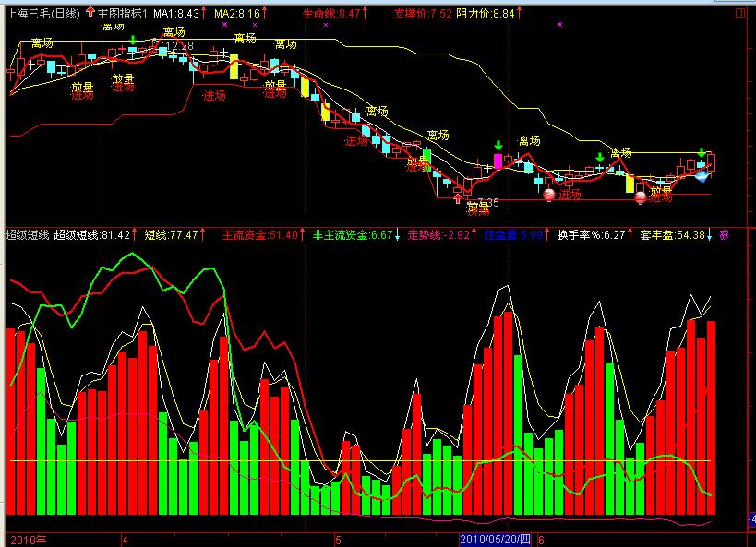Image resolution: width=756 pixels, height=547 pixels.
Task: Click the 支撑价:7.52 readout
Action: (x=423, y=13)
